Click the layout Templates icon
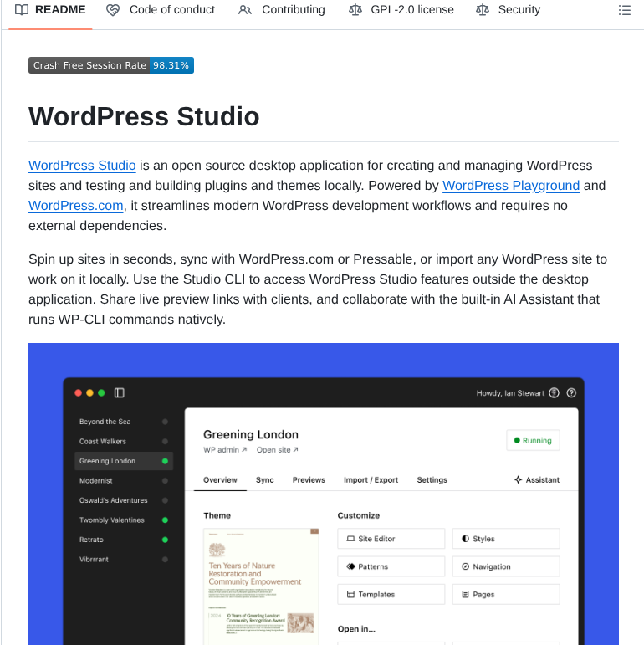This screenshot has width=644, height=645. (350, 595)
